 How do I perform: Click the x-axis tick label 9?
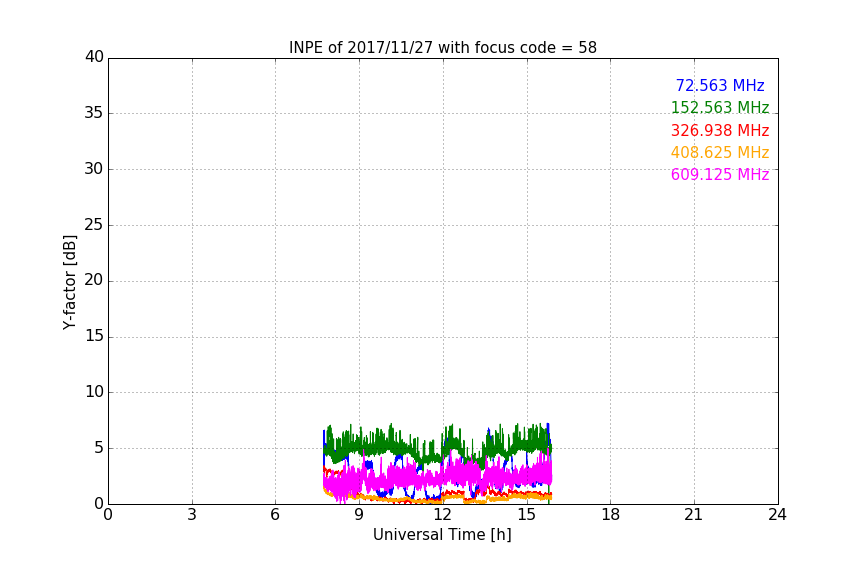point(359,515)
